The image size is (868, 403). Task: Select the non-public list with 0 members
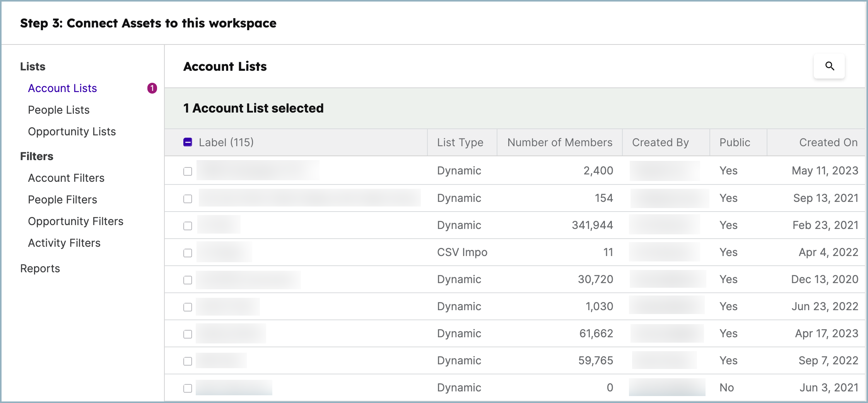coord(187,388)
